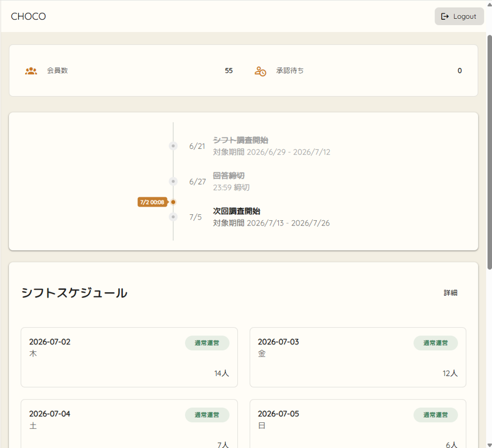Open the 詳細 link for shift schedule
This screenshot has width=492, height=448.
[x=450, y=293]
